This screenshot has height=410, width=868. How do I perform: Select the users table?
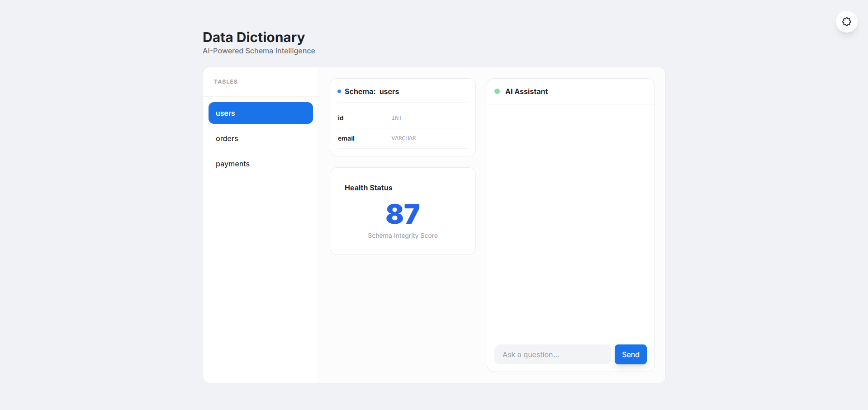coord(261,113)
